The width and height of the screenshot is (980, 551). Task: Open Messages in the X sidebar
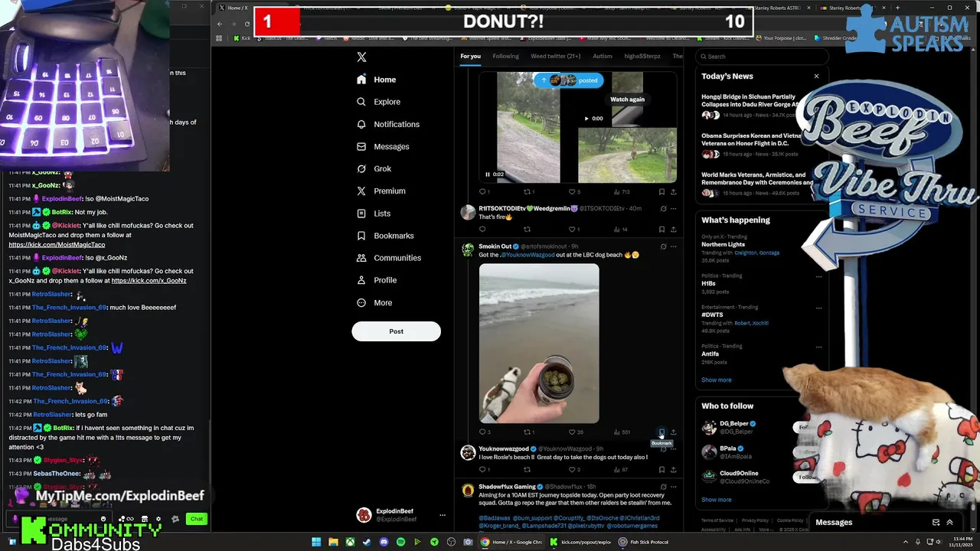(x=383, y=146)
